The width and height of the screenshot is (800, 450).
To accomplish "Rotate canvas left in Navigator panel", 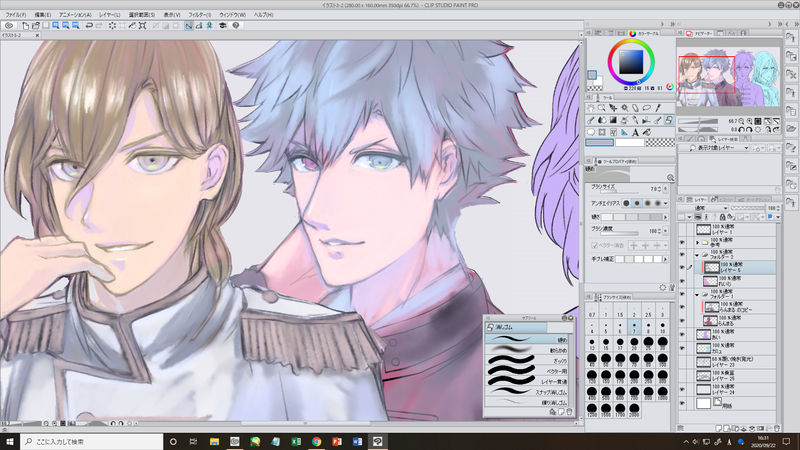I will (741, 130).
